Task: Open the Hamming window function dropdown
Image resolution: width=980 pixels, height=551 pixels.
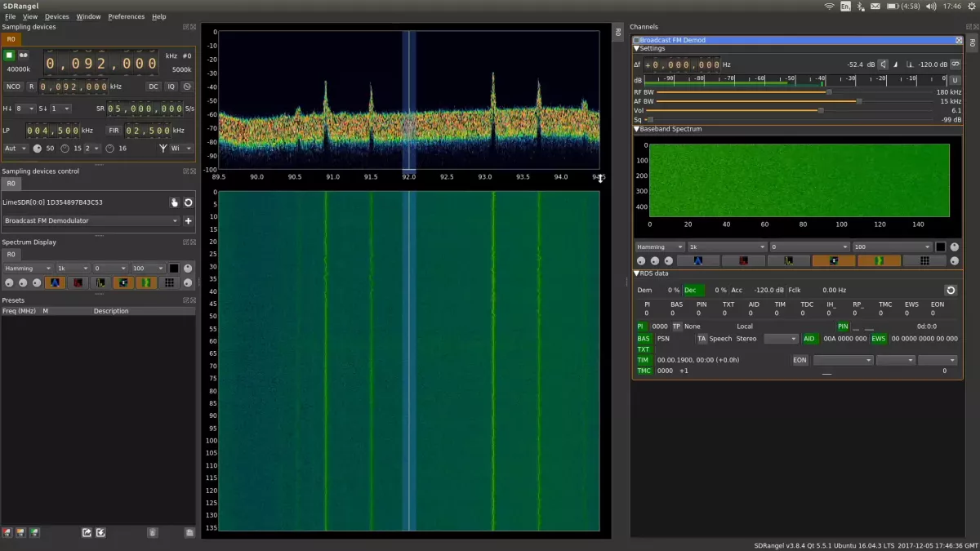Action: tap(28, 268)
